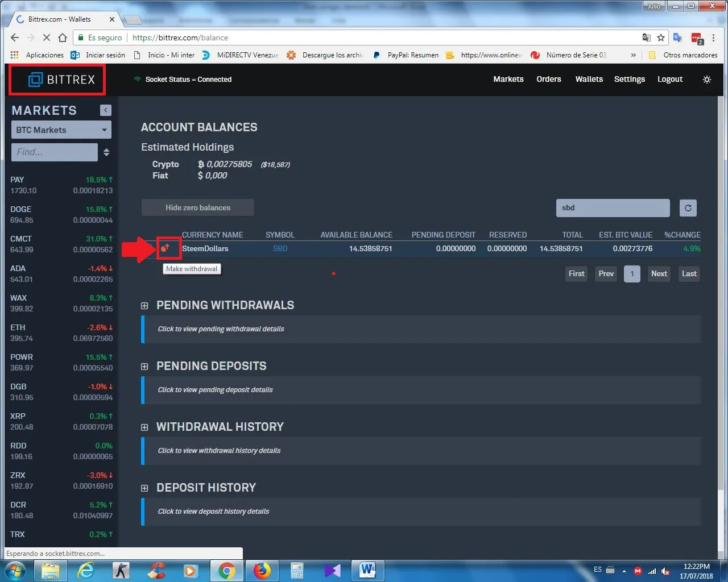Open the Markets menu
This screenshot has height=582, width=728.
(x=508, y=80)
